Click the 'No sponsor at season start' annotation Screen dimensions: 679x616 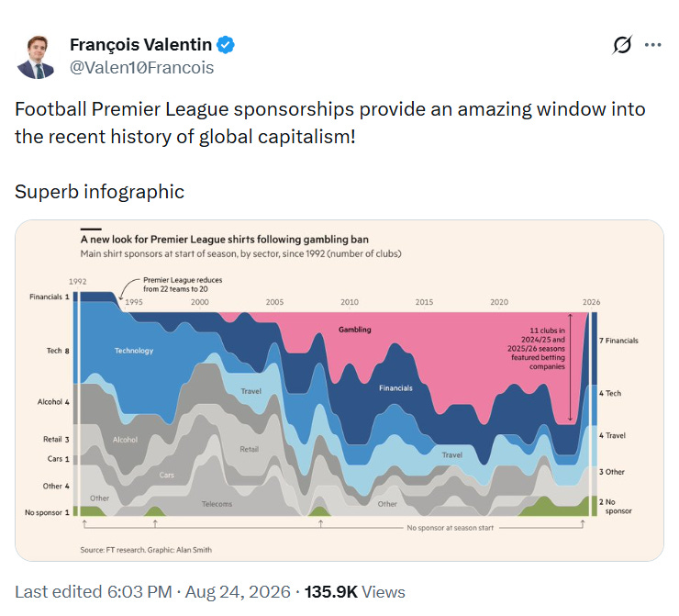pos(450,528)
